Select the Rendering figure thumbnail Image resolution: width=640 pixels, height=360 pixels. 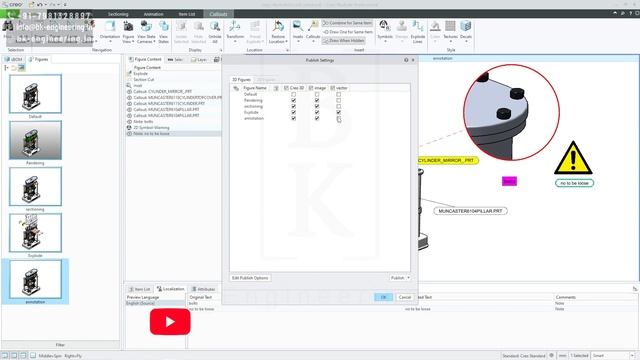pyautogui.click(x=35, y=140)
